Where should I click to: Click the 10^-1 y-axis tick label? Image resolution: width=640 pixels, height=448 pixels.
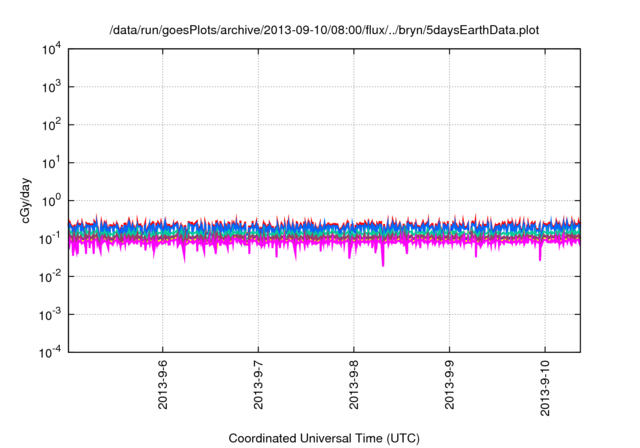51,239
